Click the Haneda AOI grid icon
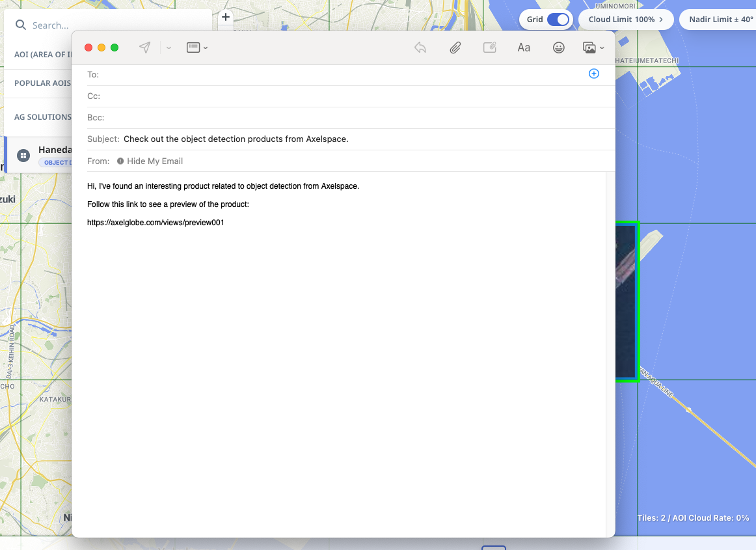The image size is (756, 550). (23, 156)
